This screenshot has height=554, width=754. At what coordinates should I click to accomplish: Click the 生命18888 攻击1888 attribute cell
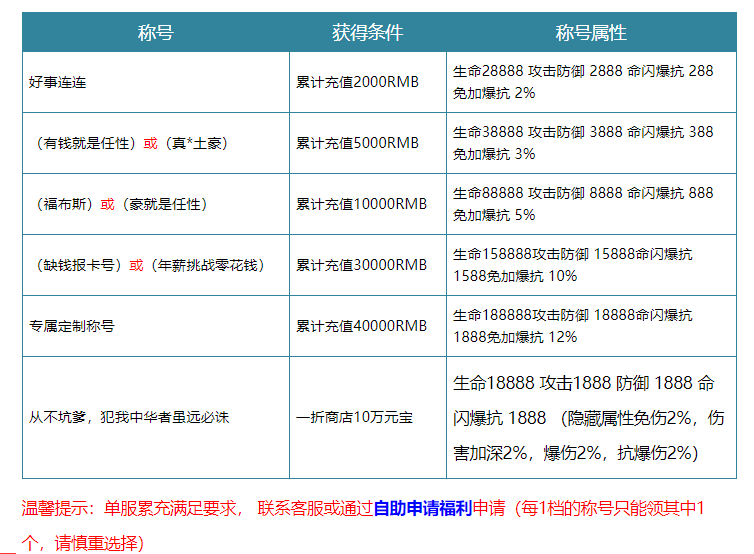[x=591, y=417]
